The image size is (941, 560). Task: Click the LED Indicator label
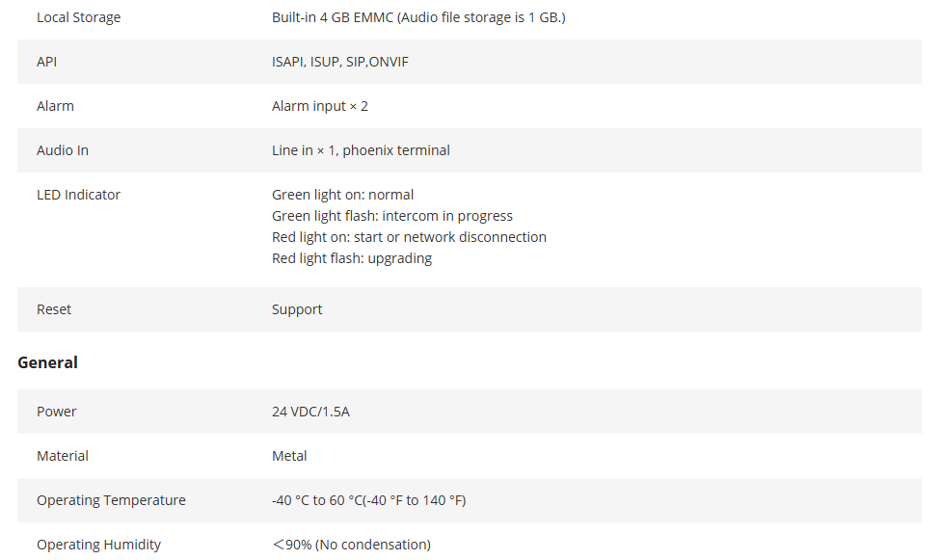tap(79, 195)
